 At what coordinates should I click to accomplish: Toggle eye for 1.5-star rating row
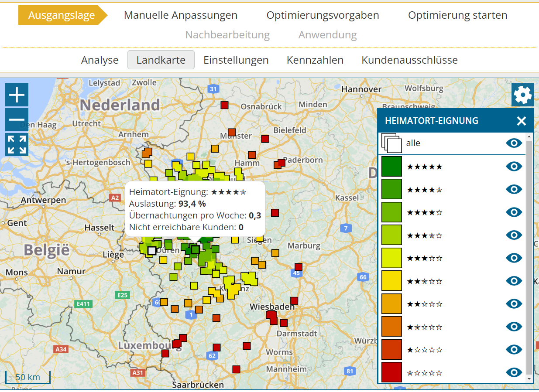coord(514,327)
